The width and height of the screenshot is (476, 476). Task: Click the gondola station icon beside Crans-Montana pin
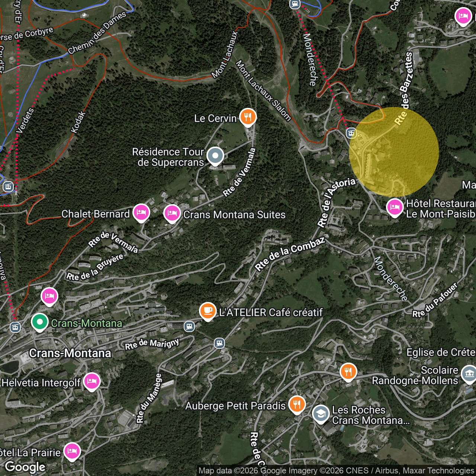click(15, 327)
